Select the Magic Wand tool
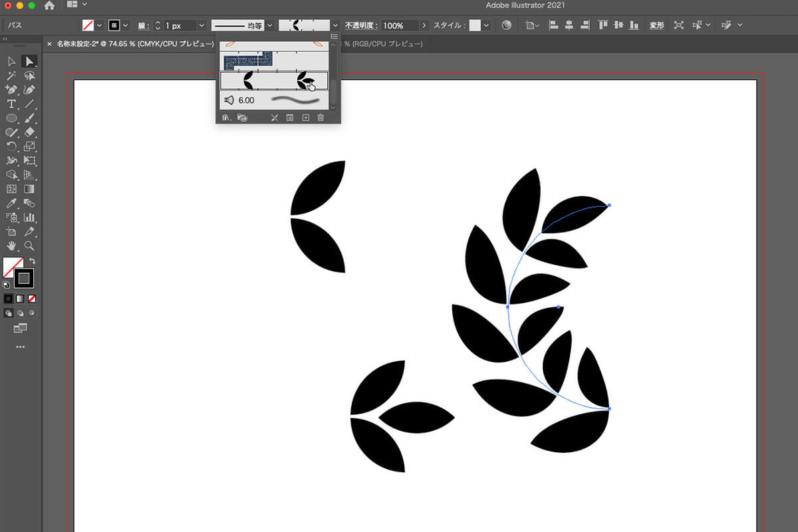 point(11,75)
